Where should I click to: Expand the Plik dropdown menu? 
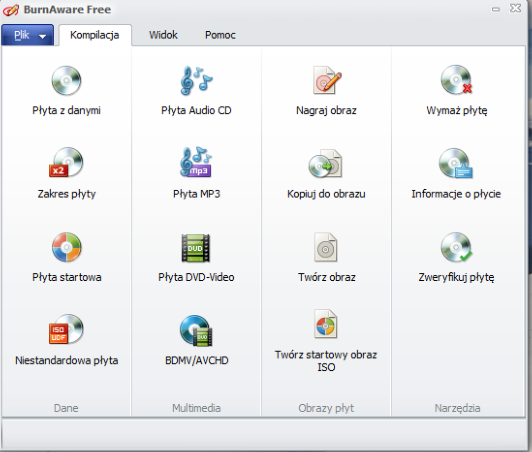(27, 35)
